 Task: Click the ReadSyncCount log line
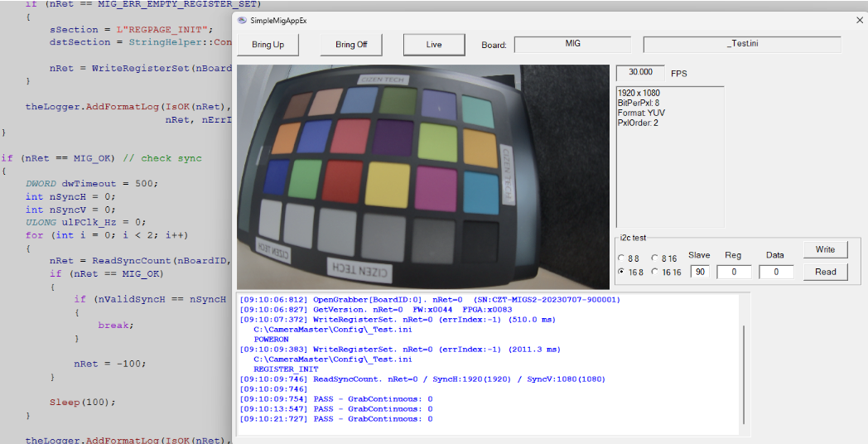pos(422,379)
